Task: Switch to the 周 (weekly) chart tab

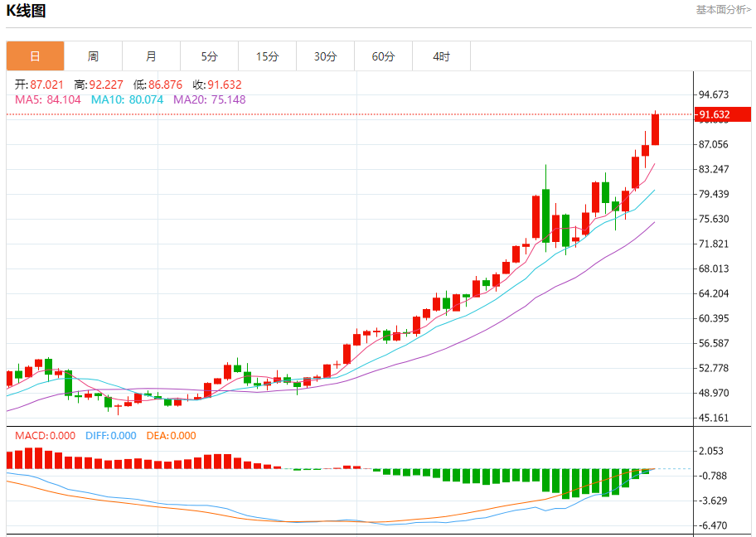Action: pyautogui.click(x=93, y=56)
